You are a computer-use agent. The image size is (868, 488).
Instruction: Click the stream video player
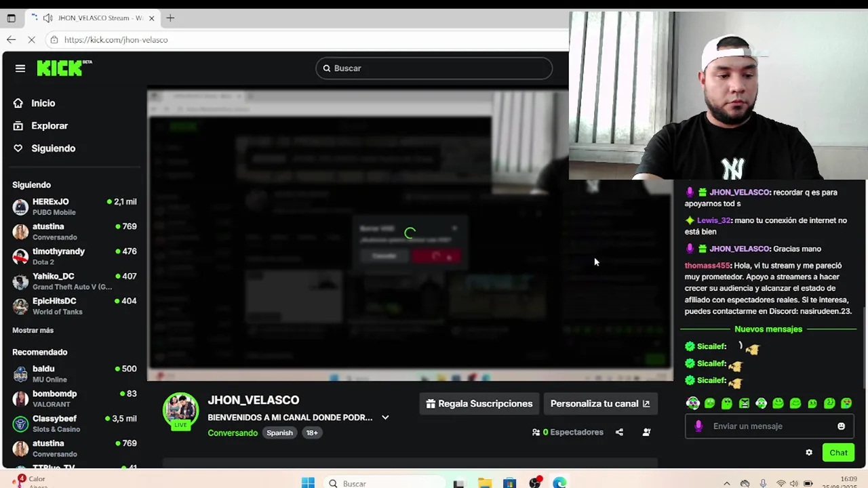[x=410, y=234]
